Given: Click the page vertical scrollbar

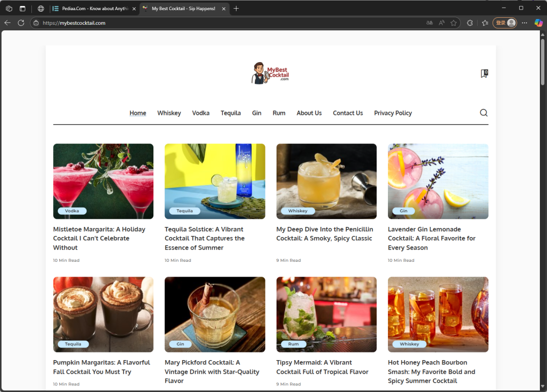Looking at the screenshot, I should click(542, 61).
